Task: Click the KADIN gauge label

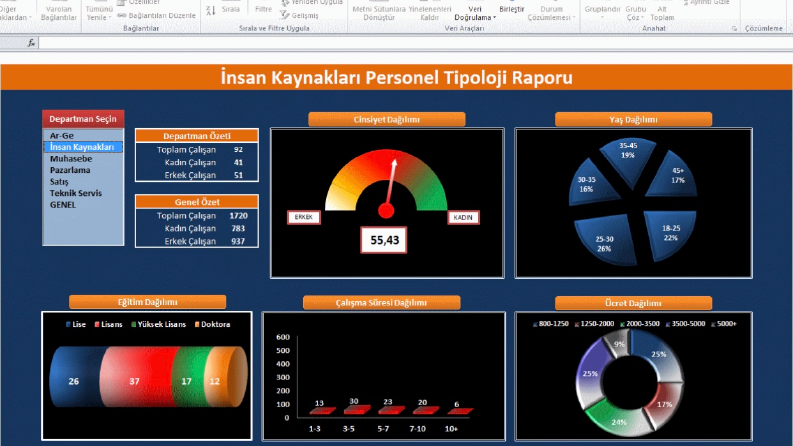Action: coord(463,217)
